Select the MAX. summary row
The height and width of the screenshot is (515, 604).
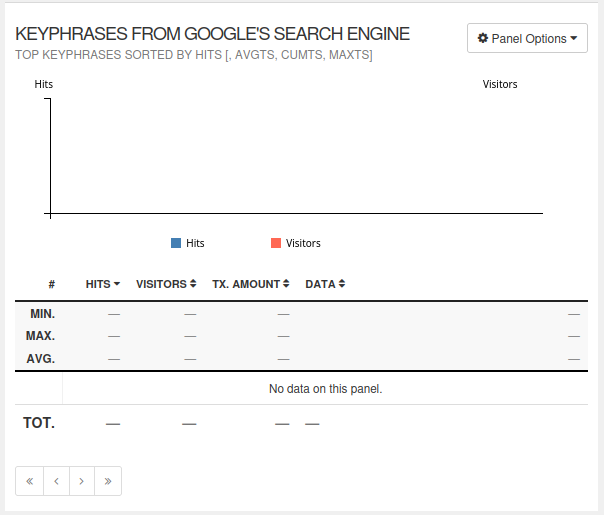[x=41, y=336]
